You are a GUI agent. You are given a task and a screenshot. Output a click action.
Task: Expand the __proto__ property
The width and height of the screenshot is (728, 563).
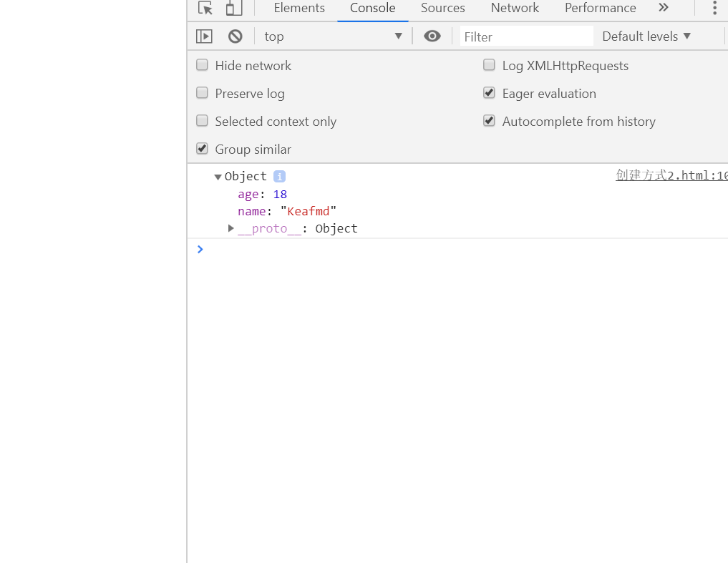pyautogui.click(x=230, y=228)
